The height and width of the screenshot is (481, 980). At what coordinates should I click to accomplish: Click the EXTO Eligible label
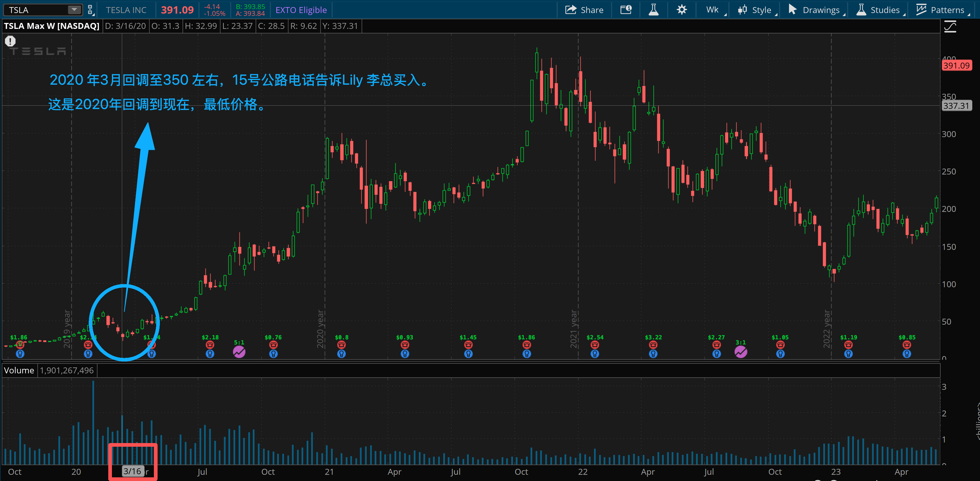click(x=301, y=10)
